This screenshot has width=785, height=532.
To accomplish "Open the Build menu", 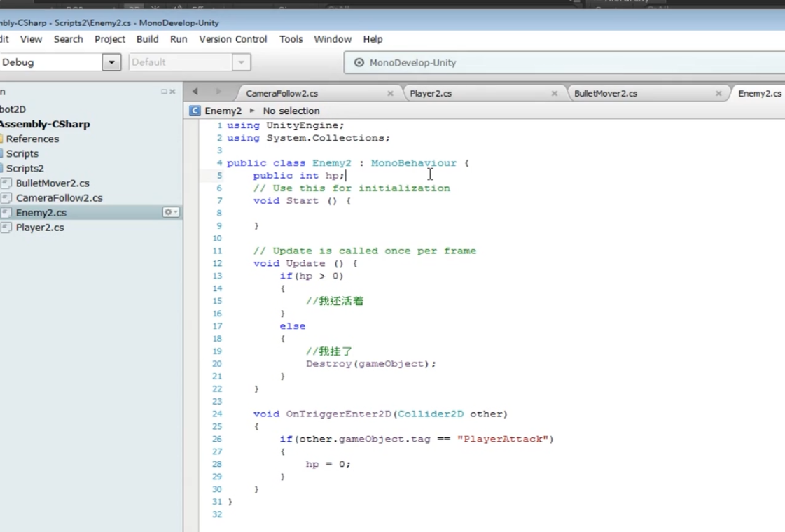I will click(x=147, y=39).
